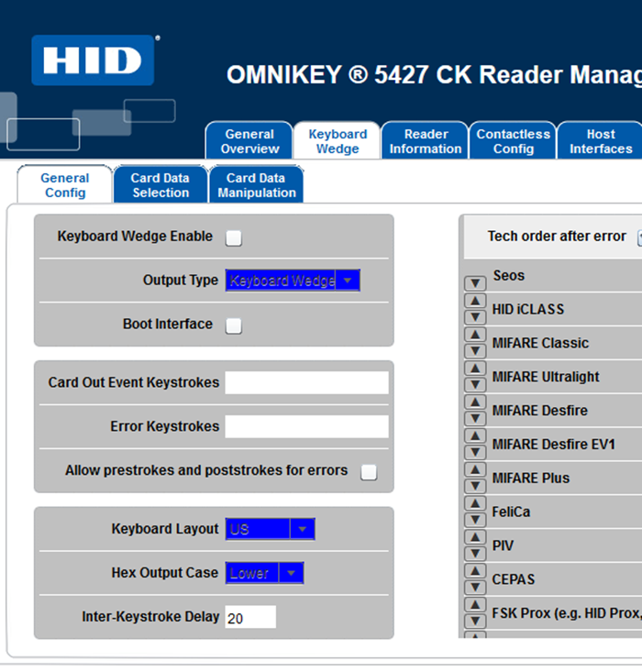Image resolution: width=642 pixels, height=672 pixels.
Task: Select the Keyboard Wedge tab
Action: 338,141
